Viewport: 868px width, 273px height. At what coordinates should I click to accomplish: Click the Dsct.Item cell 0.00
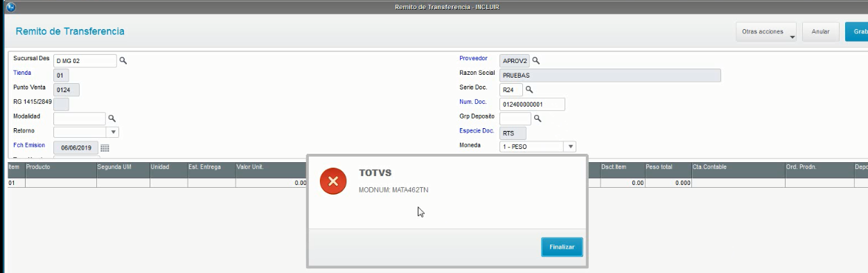tap(622, 183)
